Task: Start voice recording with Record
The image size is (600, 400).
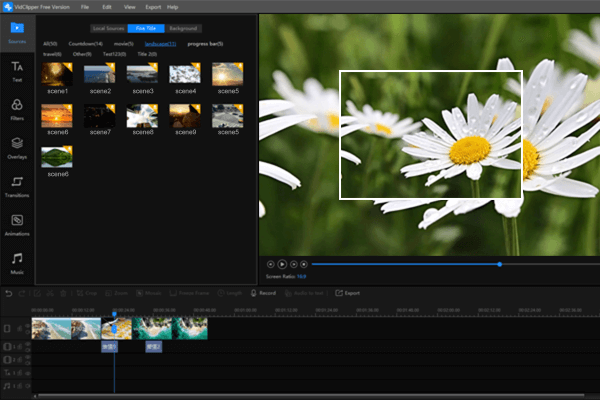Action: click(x=263, y=293)
